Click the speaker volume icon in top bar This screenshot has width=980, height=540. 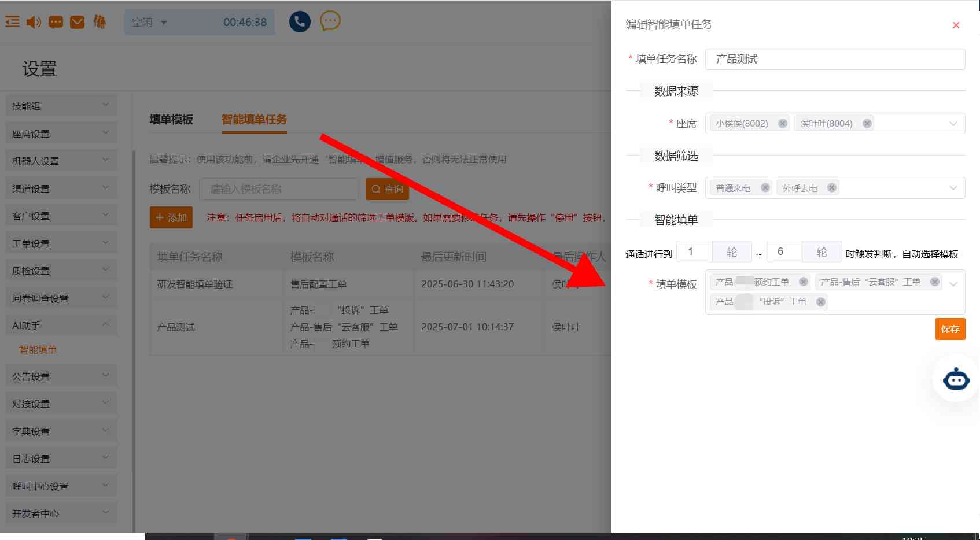click(33, 22)
